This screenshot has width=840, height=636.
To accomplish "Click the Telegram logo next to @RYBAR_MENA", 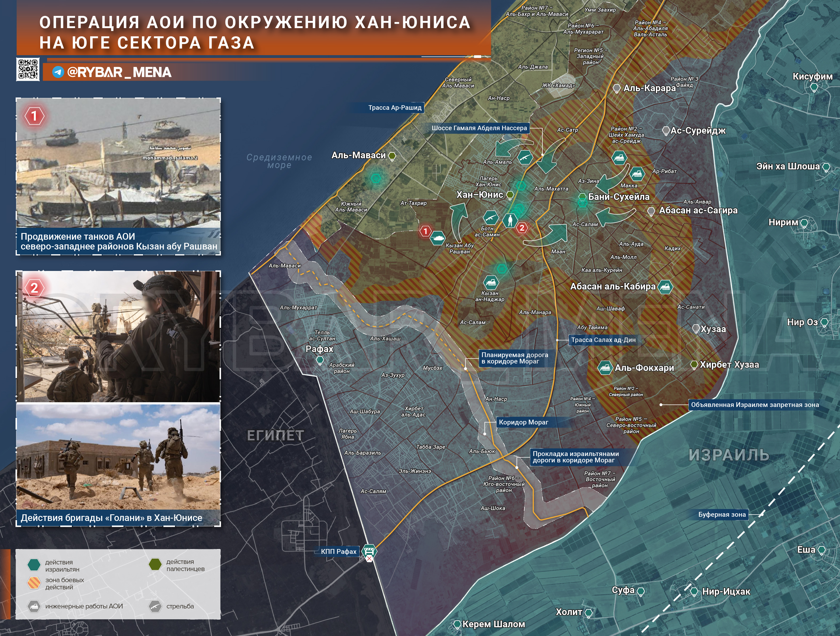I will click(58, 72).
